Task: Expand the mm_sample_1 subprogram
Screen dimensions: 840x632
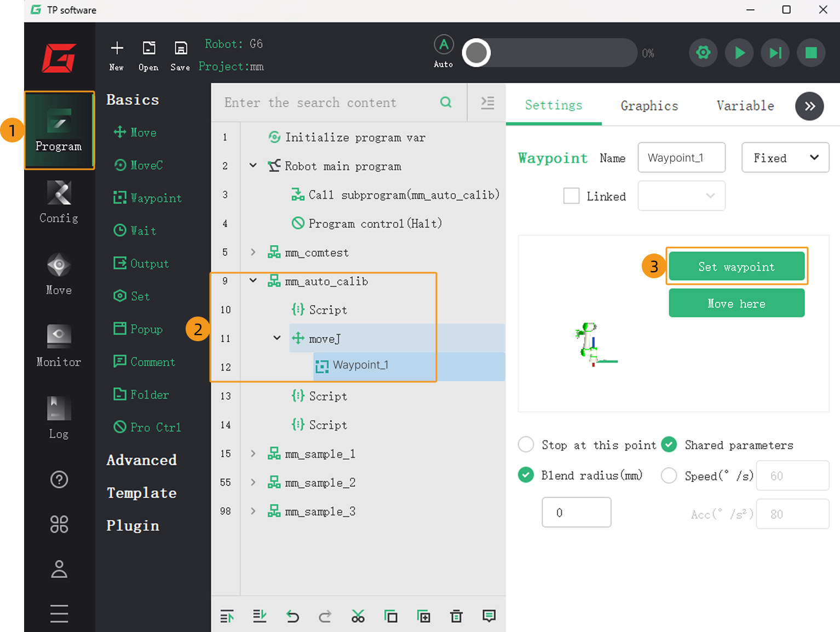Action: 253,453
